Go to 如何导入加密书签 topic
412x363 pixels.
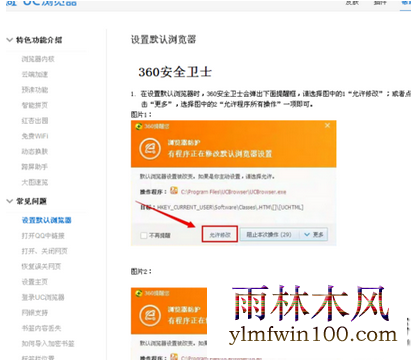click(48, 343)
